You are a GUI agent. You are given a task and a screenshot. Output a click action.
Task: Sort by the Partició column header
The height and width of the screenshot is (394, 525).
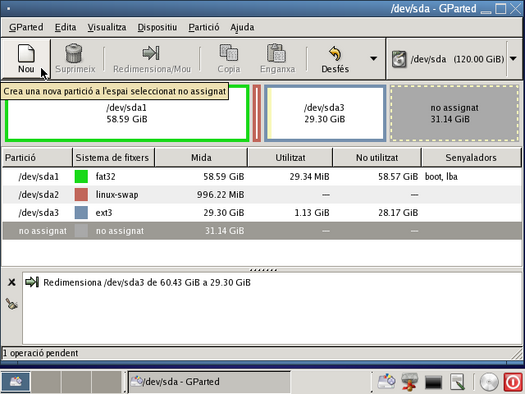click(x=38, y=158)
